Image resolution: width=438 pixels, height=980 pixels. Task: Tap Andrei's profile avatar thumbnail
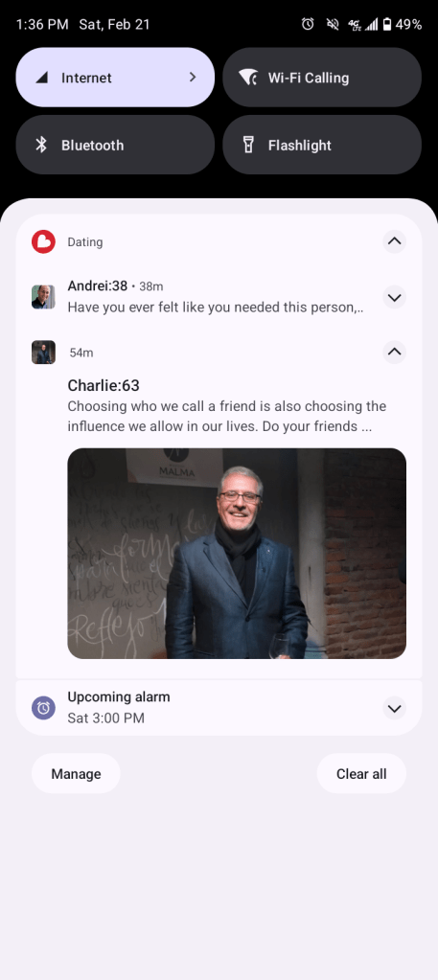43,297
